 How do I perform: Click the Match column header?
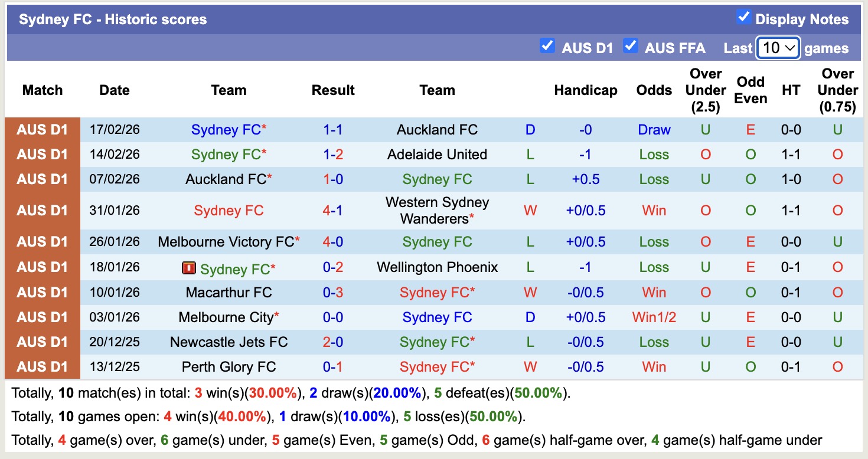click(x=41, y=90)
